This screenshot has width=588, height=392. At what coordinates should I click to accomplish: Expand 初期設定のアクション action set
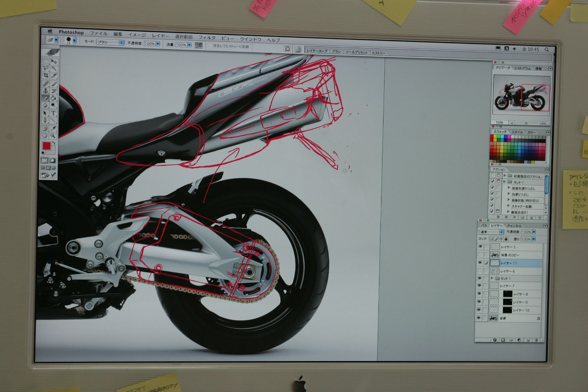505,176
